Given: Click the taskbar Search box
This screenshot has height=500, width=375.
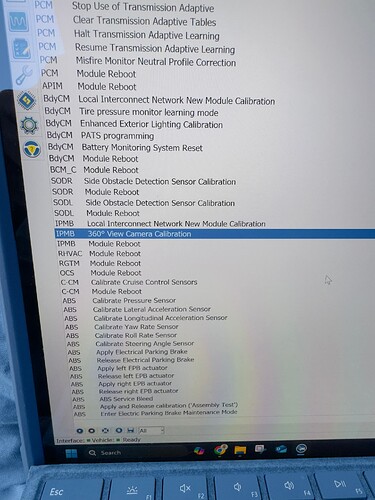Looking at the screenshot, I should 105,453.
